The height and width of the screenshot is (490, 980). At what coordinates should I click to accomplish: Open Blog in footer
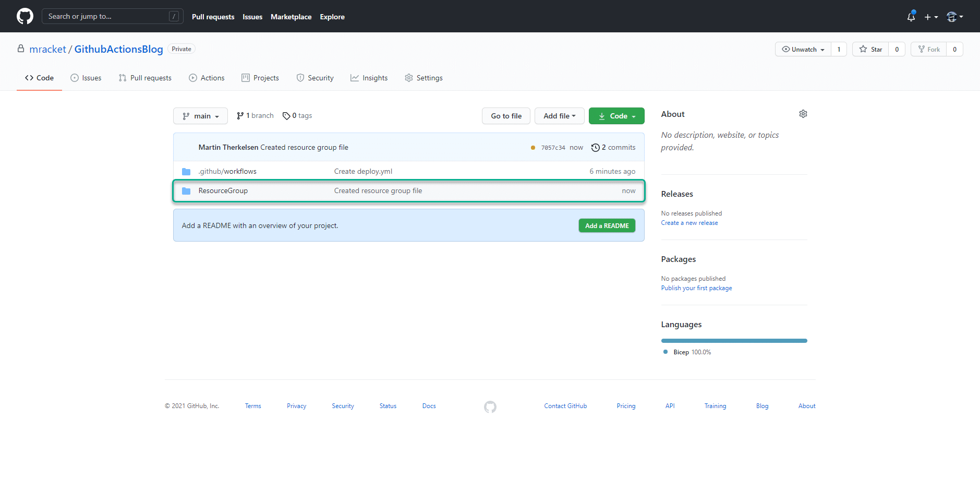pyautogui.click(x=762, y=406)
